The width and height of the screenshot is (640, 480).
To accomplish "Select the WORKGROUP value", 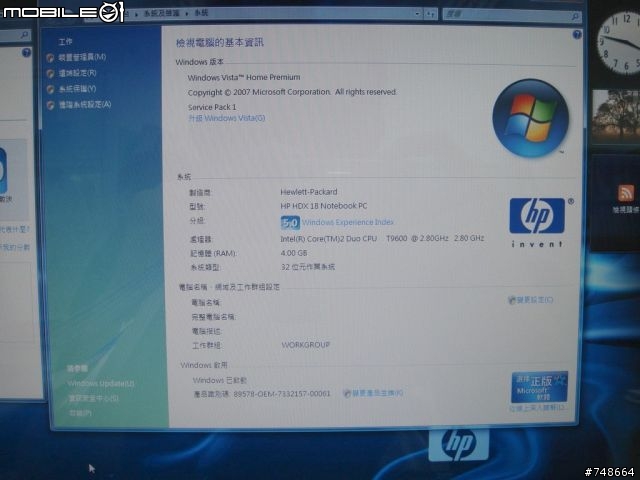I will 306,345.
